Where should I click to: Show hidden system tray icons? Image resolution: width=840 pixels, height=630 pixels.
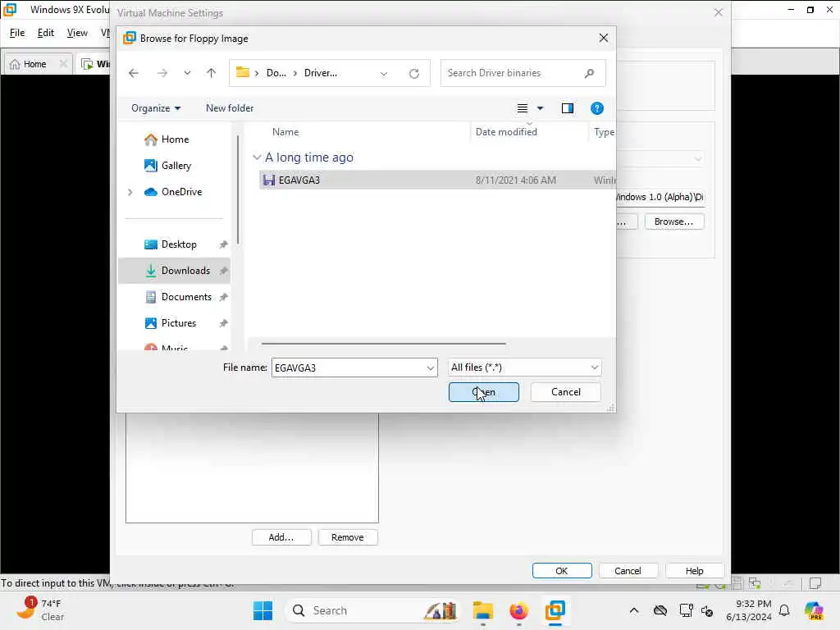tap(634, 610)
